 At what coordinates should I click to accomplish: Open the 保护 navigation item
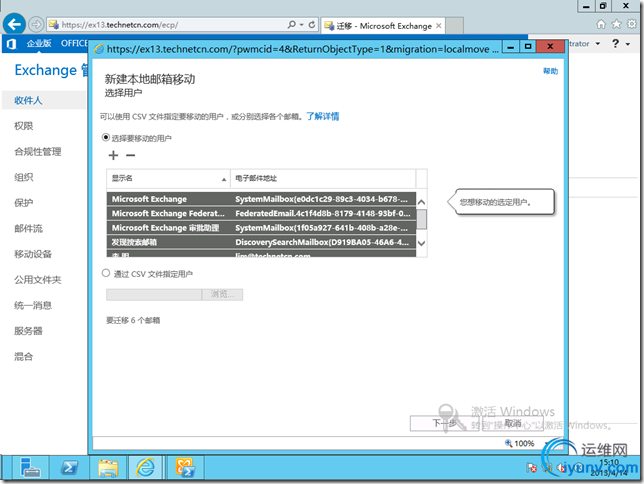click(x=23, y=203)
